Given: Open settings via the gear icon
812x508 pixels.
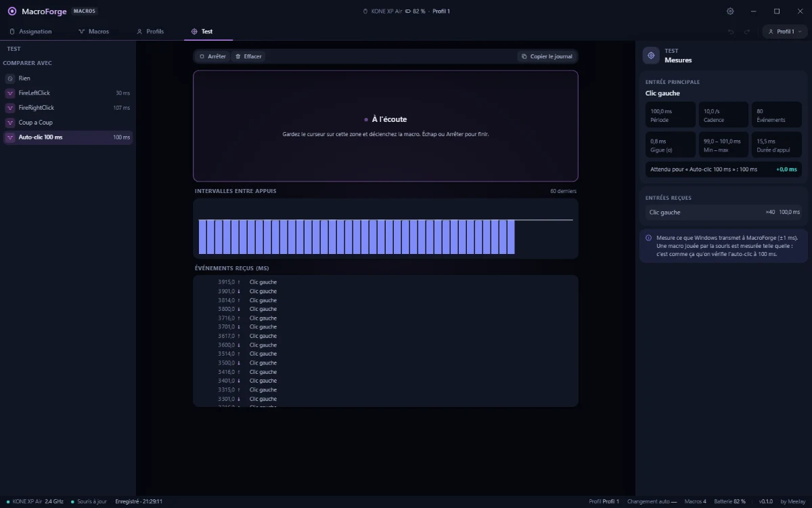Looking at the screenshot, I should 730,12.
